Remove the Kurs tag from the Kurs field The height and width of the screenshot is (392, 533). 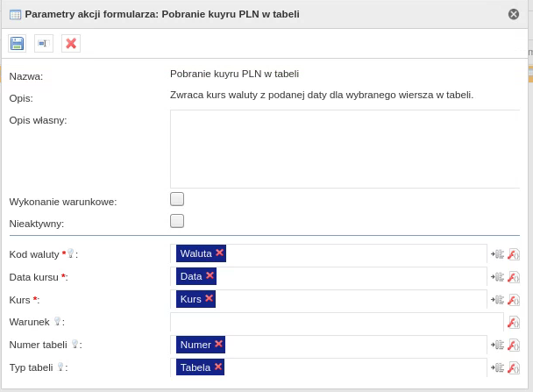coord(209,298)
